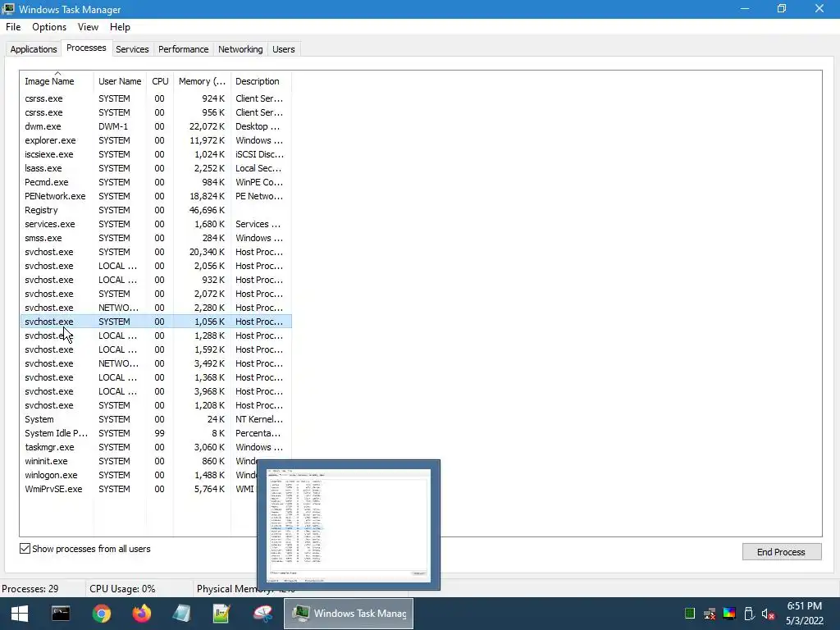
Task: Launch Command Prompt from the taskbar
Action: tap(61, 614)
